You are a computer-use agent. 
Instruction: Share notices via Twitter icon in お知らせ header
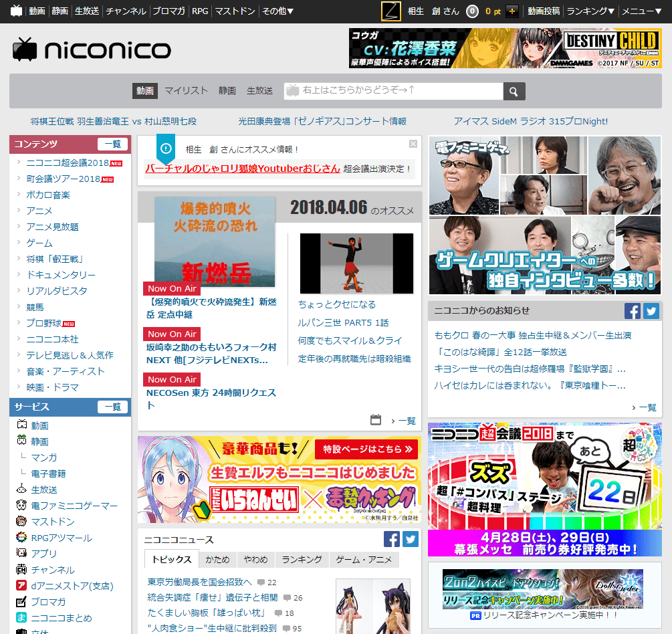tap(651, 311)
